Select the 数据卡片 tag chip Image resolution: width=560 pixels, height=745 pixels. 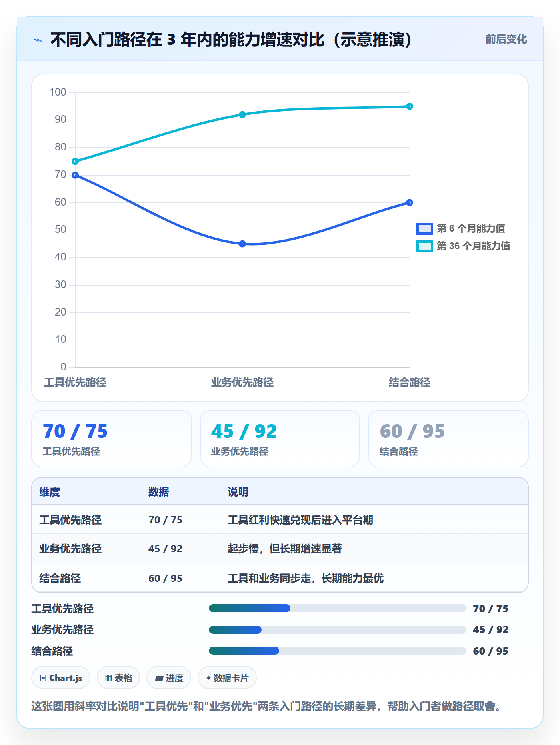(x=227, y=678)
